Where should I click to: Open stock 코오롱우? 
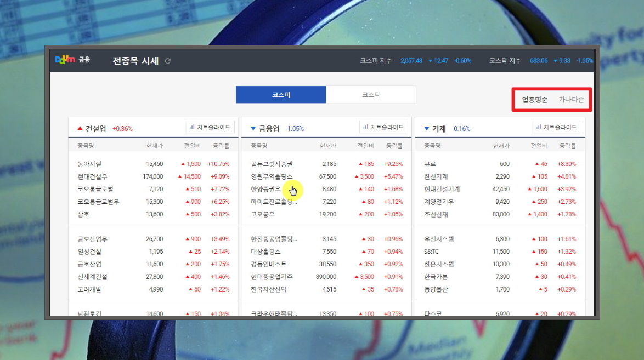pos(262,214)
